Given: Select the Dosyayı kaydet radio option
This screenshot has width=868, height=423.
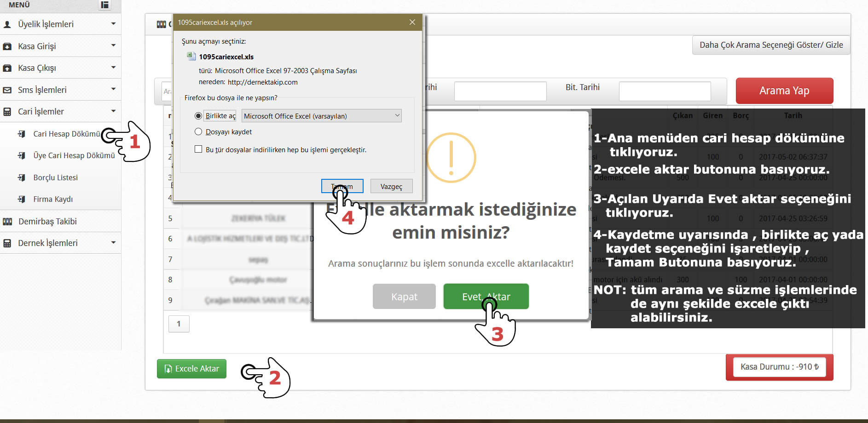Looking at the screenshot, I should pyautogui.click(x=198, y=132).
